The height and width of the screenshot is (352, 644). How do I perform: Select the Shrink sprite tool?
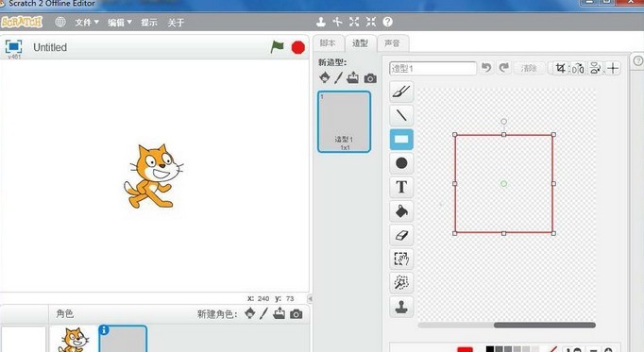371,22
